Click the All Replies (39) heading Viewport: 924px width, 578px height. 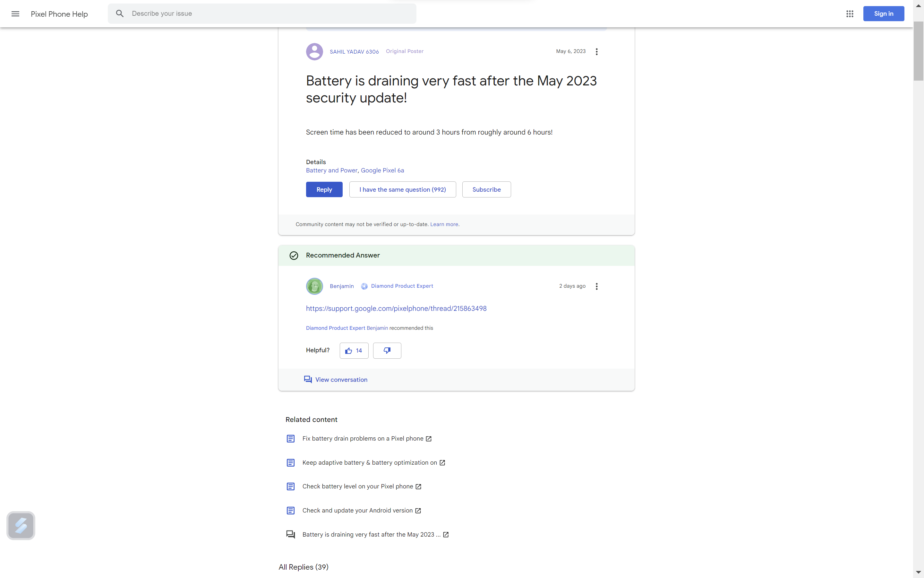304,567
